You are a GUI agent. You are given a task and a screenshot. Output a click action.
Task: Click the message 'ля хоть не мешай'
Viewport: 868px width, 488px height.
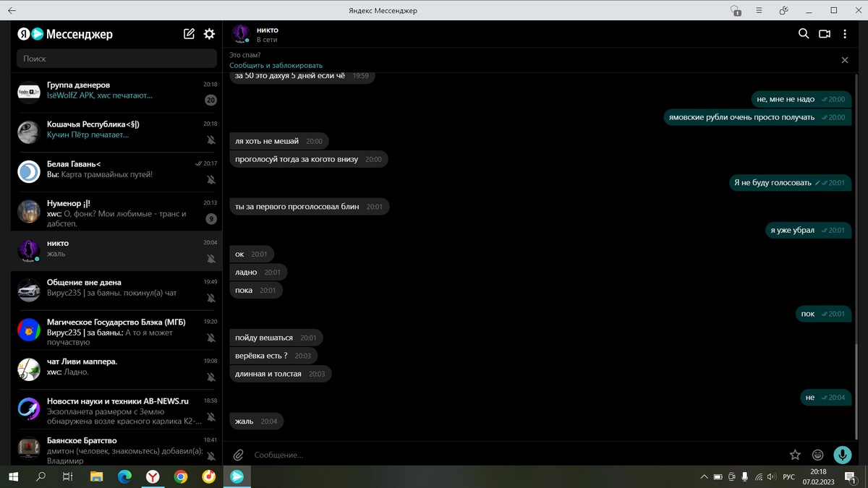point(279,141)
